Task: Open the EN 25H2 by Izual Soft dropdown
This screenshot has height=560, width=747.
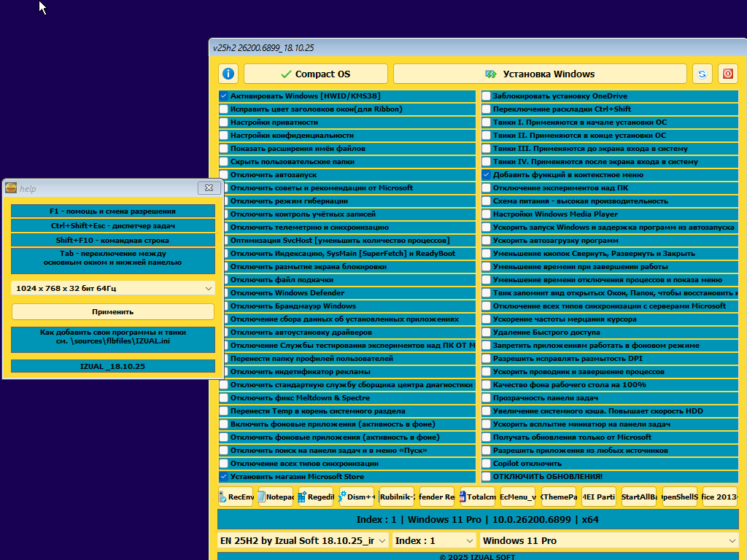Action: [x=303, y=540]
